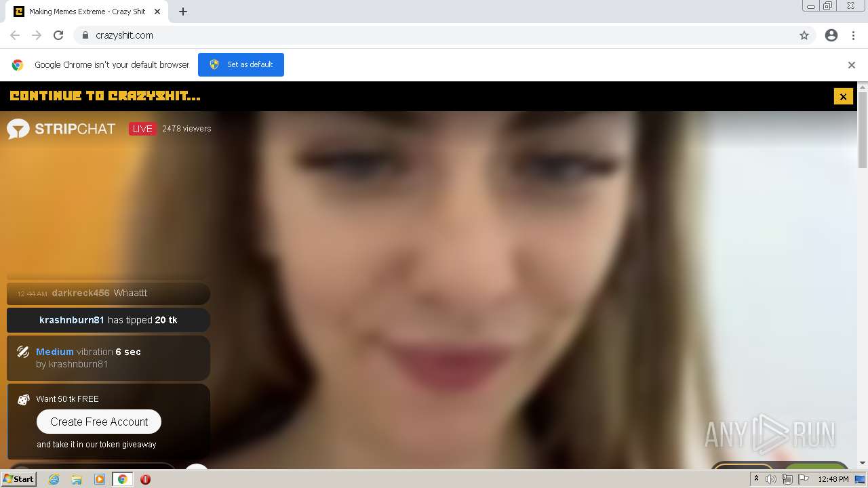Open the Chrome profile avatar menu
Screen dimensions: 868x488
click(x=831, y=35)
